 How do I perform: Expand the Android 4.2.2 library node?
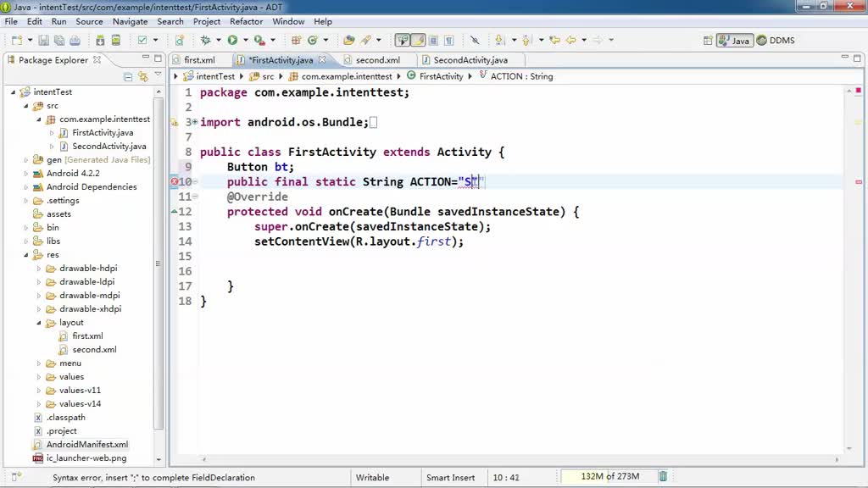(x=25, y=174)
